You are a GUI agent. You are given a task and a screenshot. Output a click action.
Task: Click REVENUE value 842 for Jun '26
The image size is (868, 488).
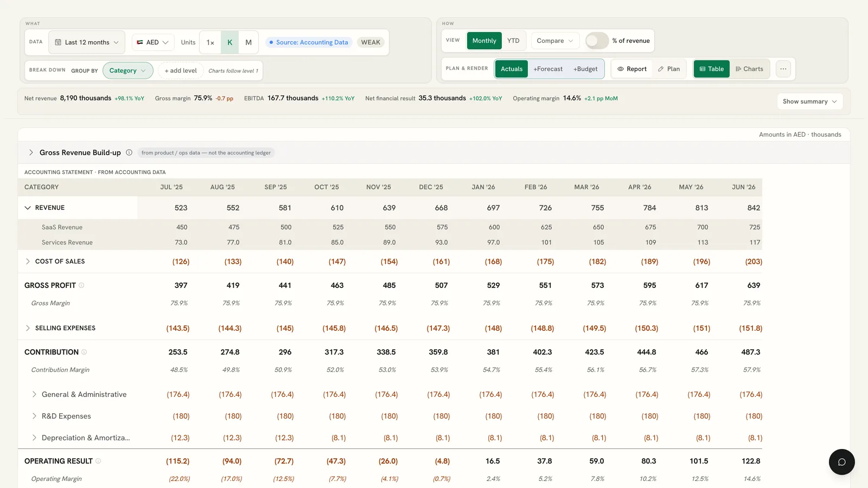[x=754, y=208]
